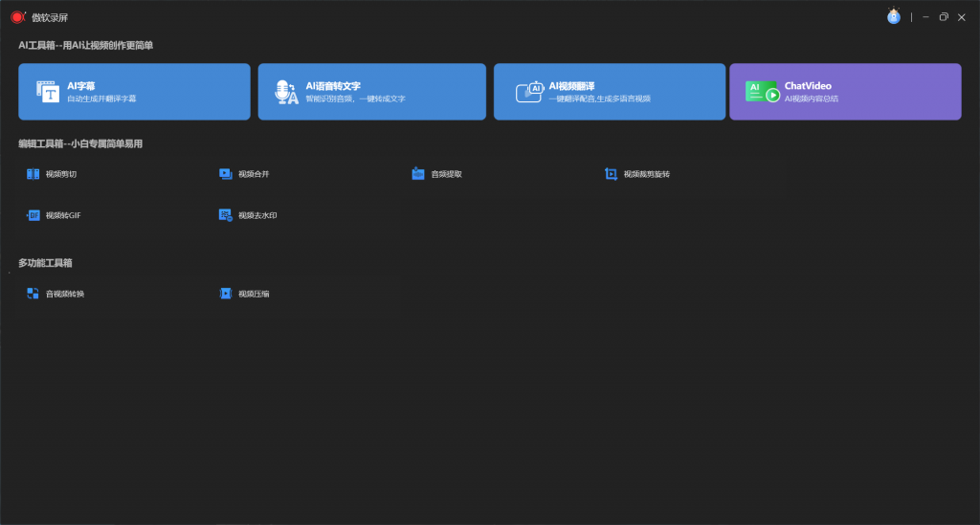The image size is (980, 525).
Task: Select the 音视频转换 label
Action: 65,294
